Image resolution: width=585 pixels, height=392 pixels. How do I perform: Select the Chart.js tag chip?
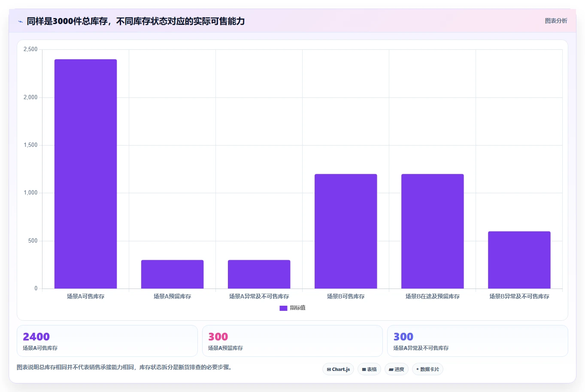338,369
